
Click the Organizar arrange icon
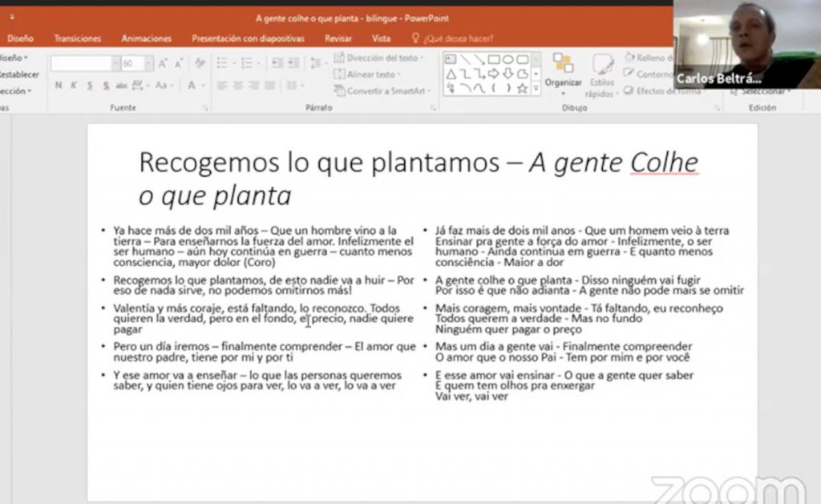(563, 71)
